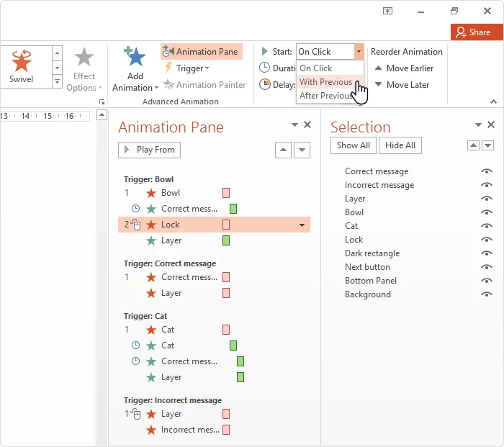Image resolution: width=504 pixels, height=447 pixels.
Task: Click Animation Painter
Action: pyautogui.click(x=204, y=85)
